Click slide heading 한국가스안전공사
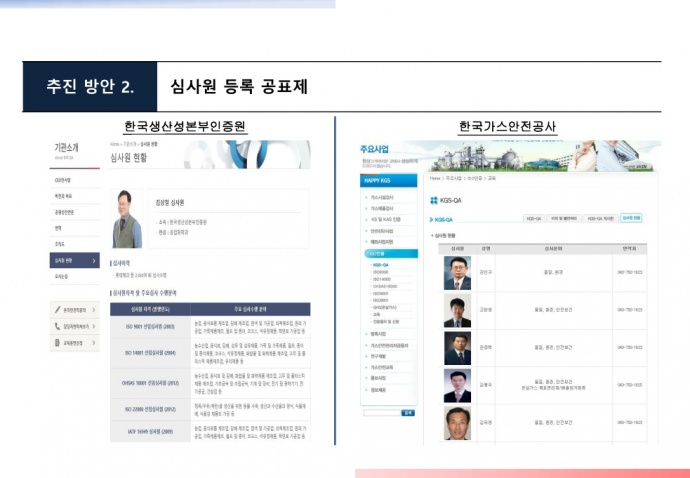Image resolution: width=690 pixels, height=478 pixels. [507, 127]
